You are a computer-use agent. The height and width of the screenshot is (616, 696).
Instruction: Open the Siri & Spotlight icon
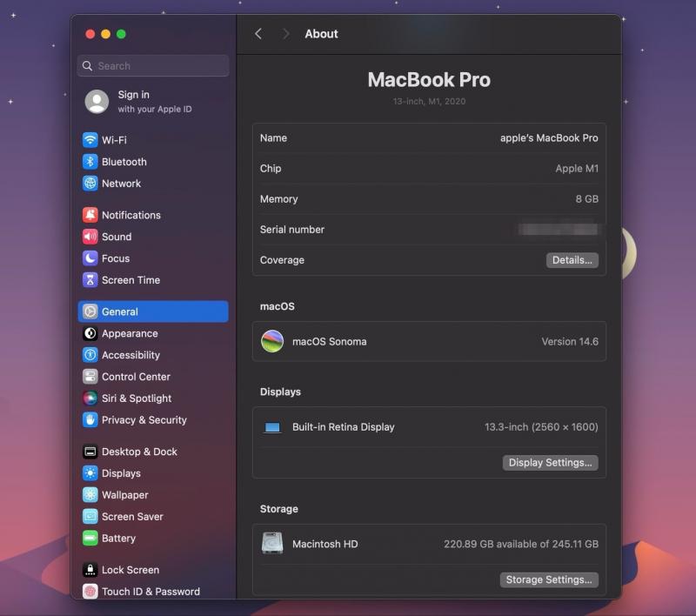(90, 398)
